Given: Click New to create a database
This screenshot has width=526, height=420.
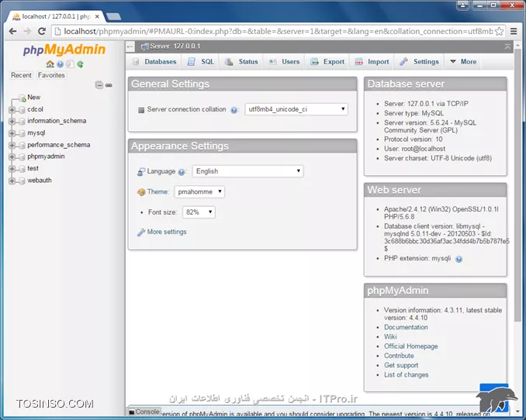Looking at the screenshot, I should point(34,98).
